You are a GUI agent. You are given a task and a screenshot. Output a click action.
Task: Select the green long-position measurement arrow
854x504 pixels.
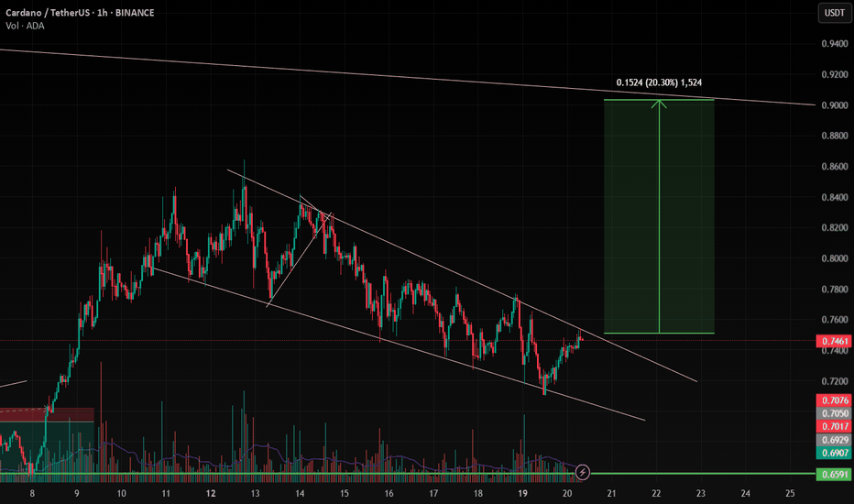click(x=659, y=218)
